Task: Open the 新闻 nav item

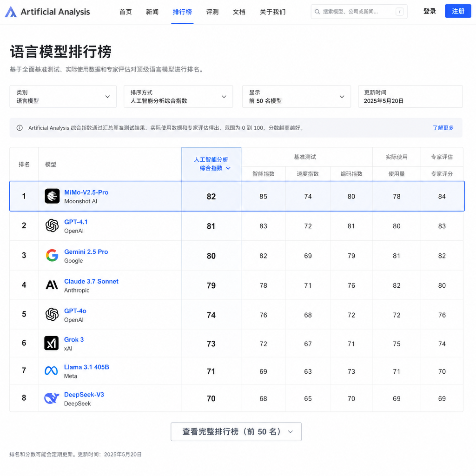Action: pos(152,12)
